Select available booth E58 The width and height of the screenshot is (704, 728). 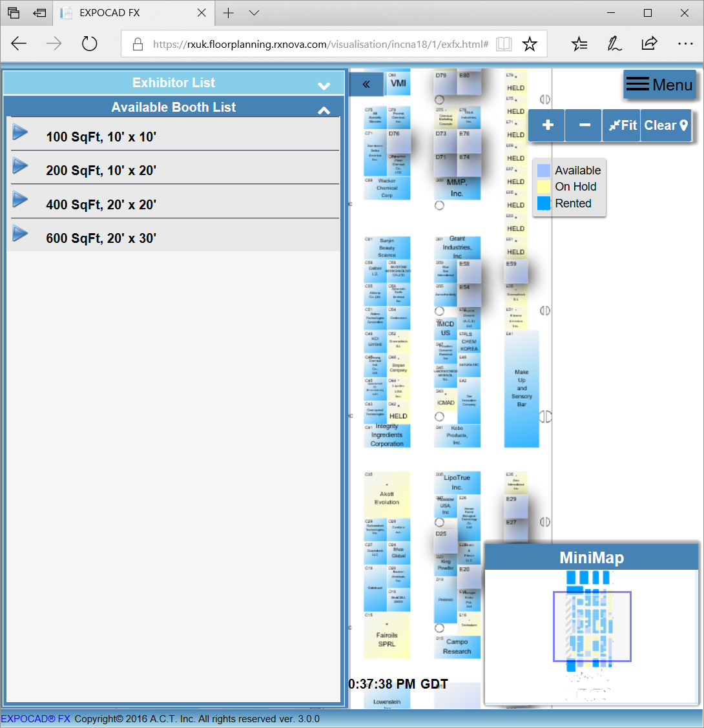469,271
